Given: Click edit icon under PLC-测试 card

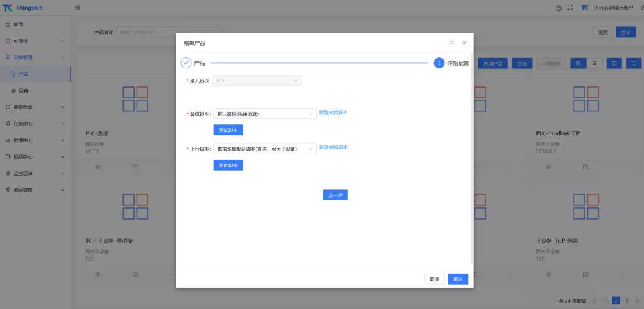Looking at the screenshot, I should pyautogui.click(x=135, y=166).
